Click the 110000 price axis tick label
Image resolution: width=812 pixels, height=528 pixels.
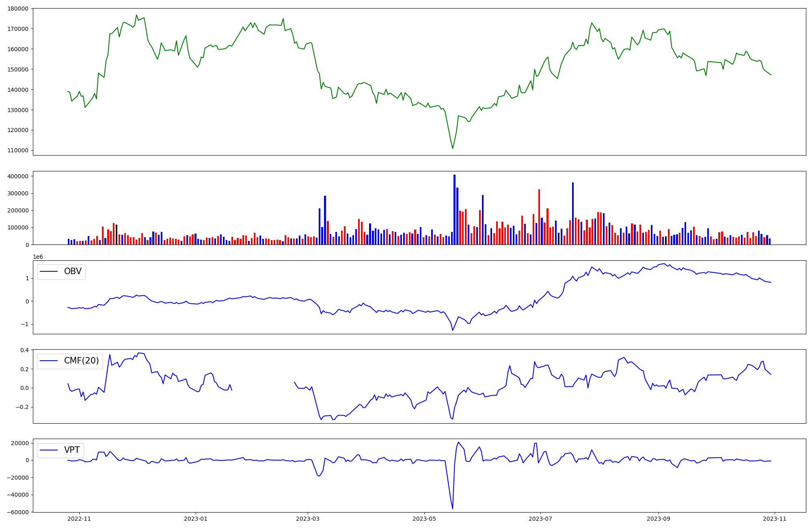click(x=18, y=150)
